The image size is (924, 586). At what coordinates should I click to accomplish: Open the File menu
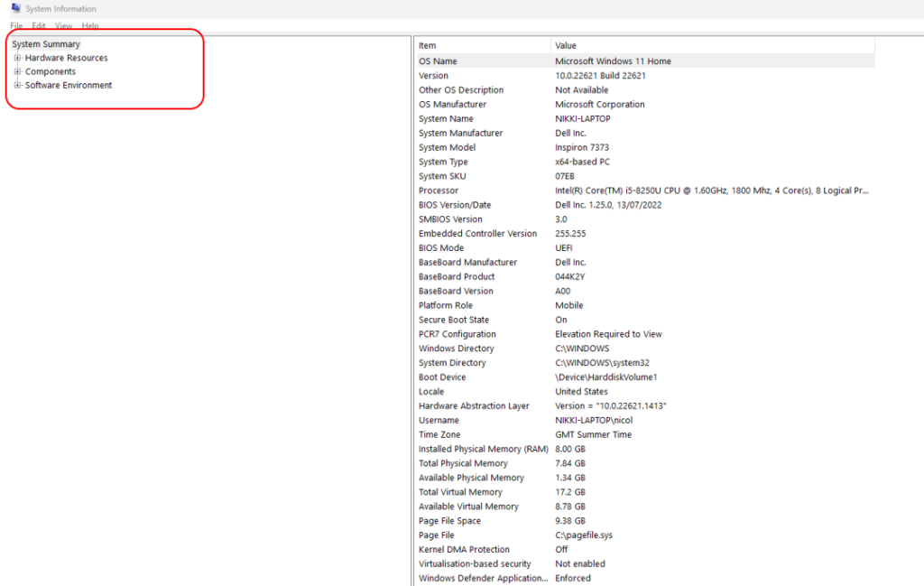click(x=16, y=26)
